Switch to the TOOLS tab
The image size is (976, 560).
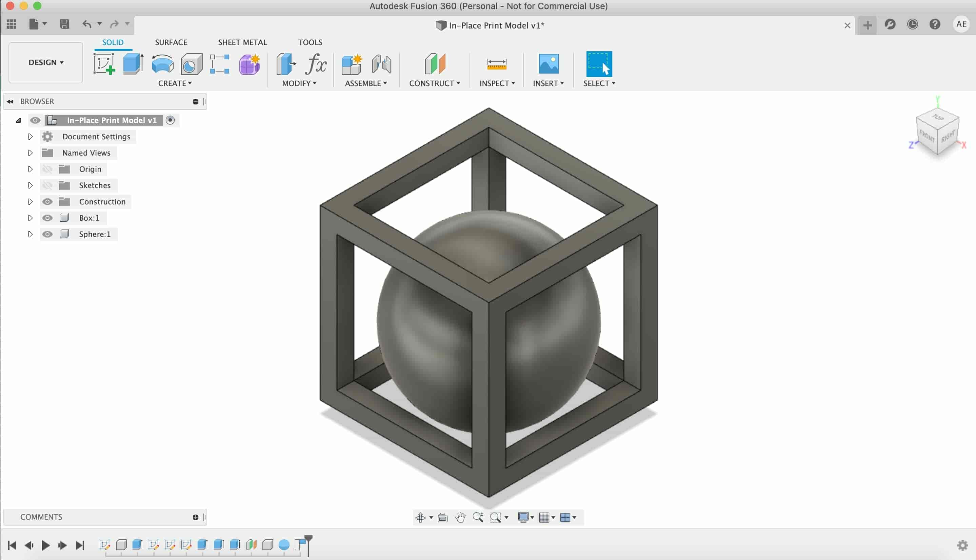(x=310, y=42)
